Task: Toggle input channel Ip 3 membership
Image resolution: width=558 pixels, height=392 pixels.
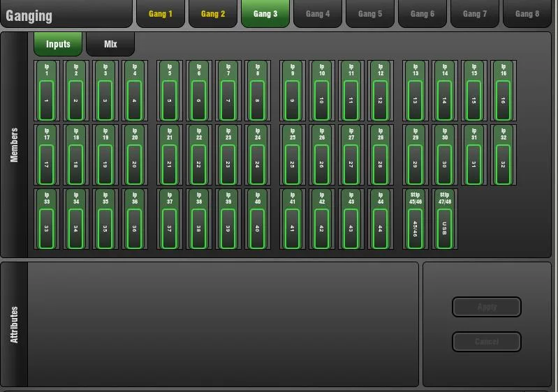Action: (105, 91)
